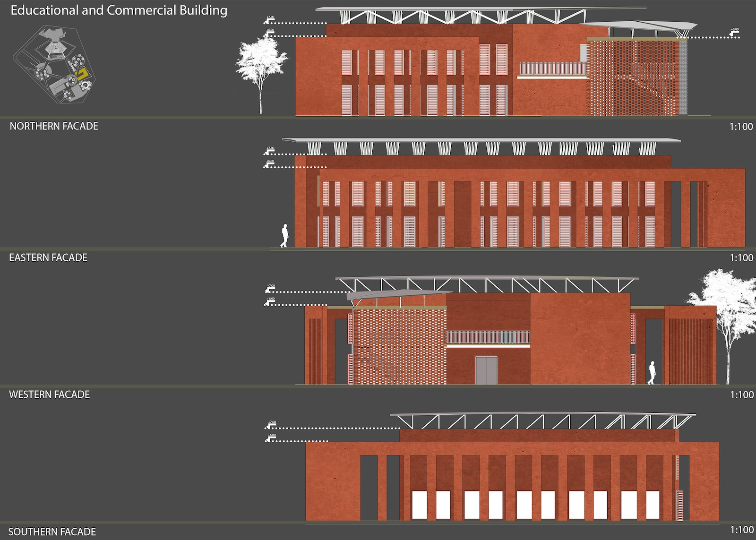The image size is (756, 540).
Task: Select the NORTHERN FACADE label
Action: tap(54, 126)
